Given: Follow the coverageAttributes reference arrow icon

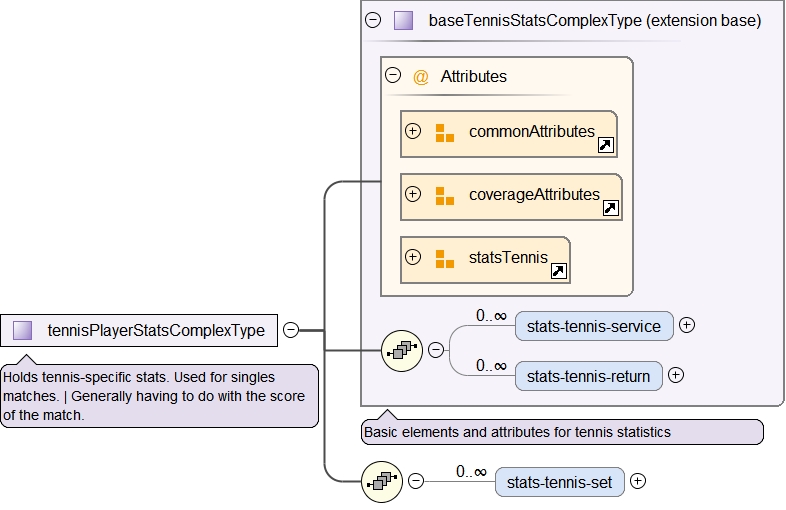Looking at the screenshot, I should pos(611,209).
